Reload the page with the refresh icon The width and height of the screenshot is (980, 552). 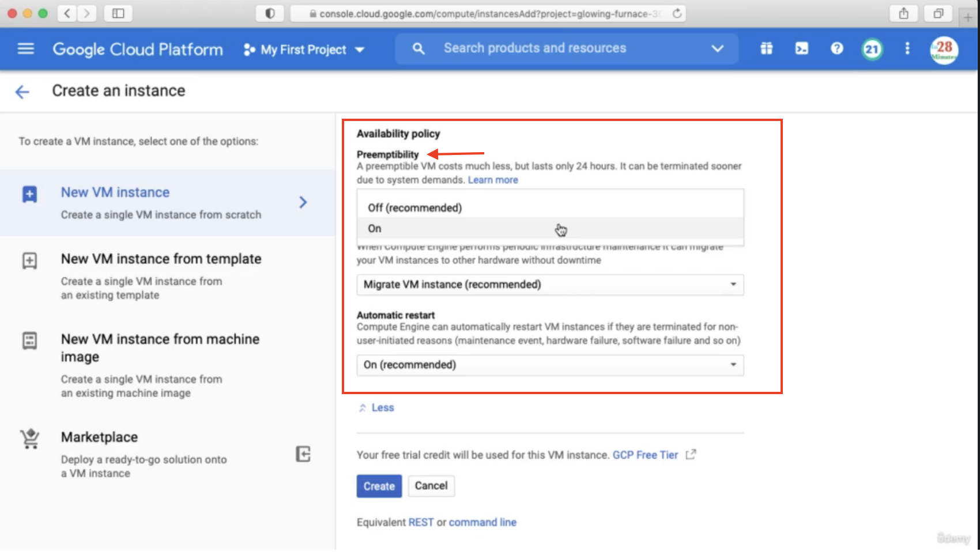677,13
